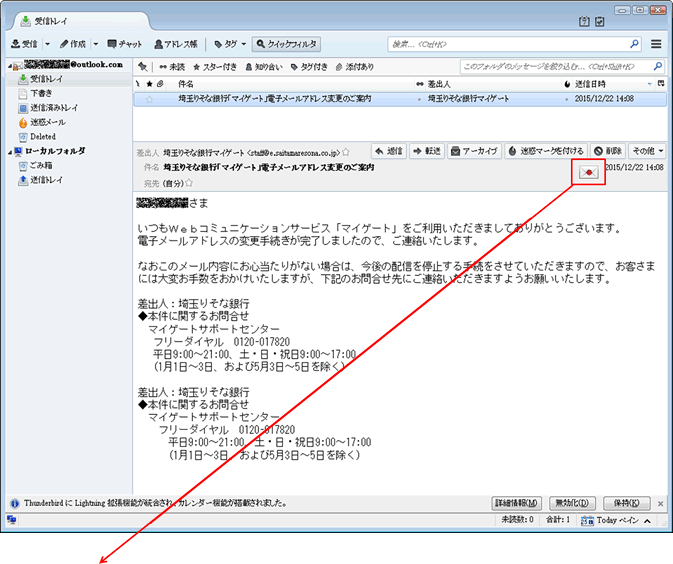Click sender 埼玉りそな銀行マイゲート in header
Screen dimensions: 673x564
[x=252, y=152]
